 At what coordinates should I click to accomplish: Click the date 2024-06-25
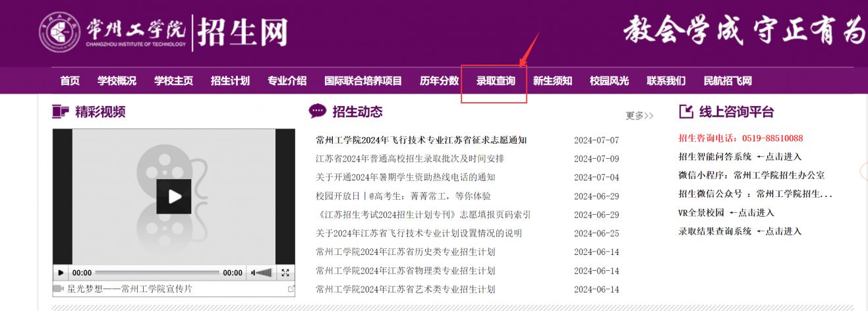pos(596,233)
